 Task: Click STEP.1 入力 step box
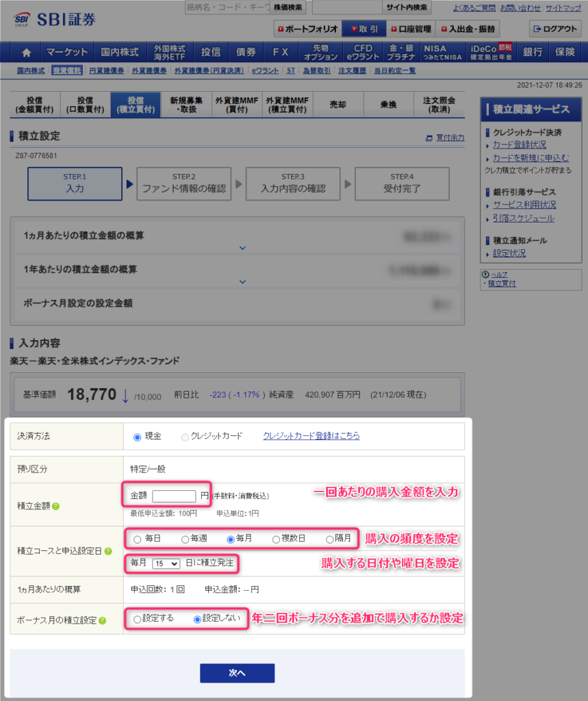(75, 183)
